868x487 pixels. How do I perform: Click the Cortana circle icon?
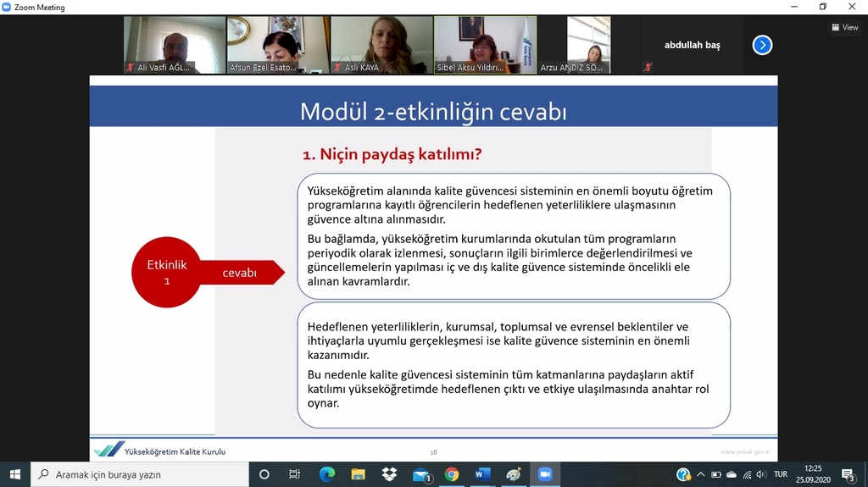(x=264, y=474)
